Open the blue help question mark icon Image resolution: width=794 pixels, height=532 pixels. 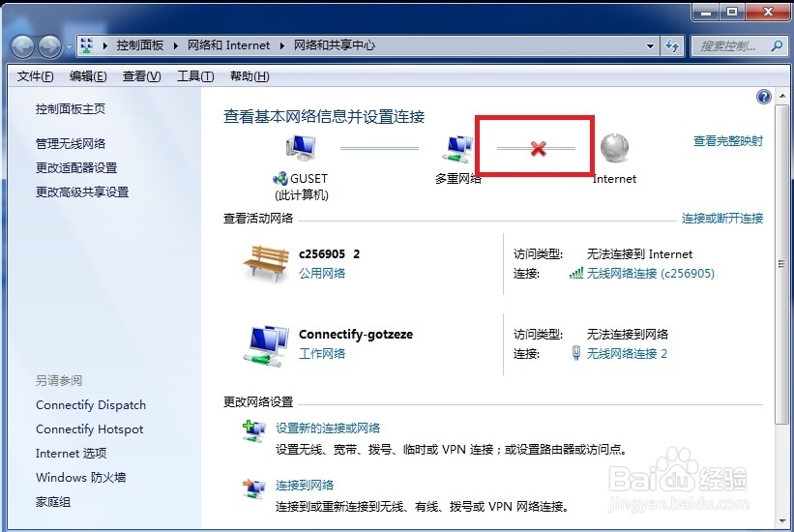pos(763,97)
